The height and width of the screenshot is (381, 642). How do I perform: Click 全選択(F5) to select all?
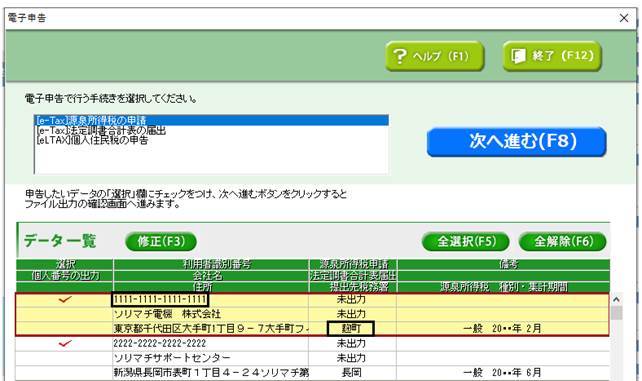466,241
